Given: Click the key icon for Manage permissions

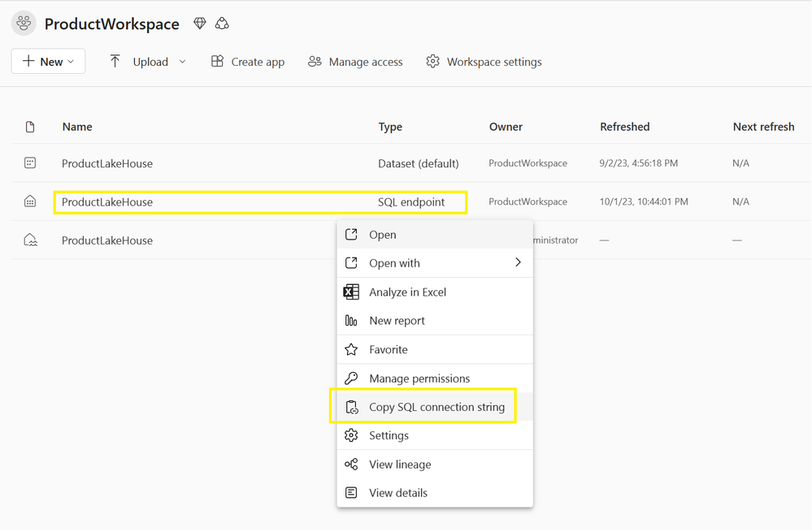Looking at the screenshot, I should tap(351, 378).
